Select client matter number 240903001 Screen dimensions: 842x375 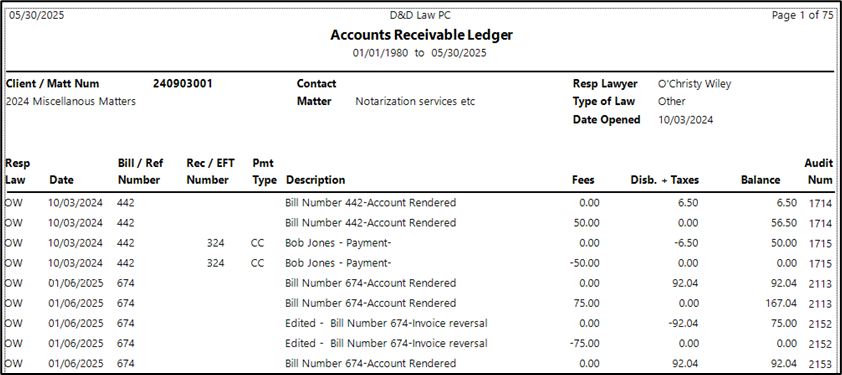[x=183, y=84]
